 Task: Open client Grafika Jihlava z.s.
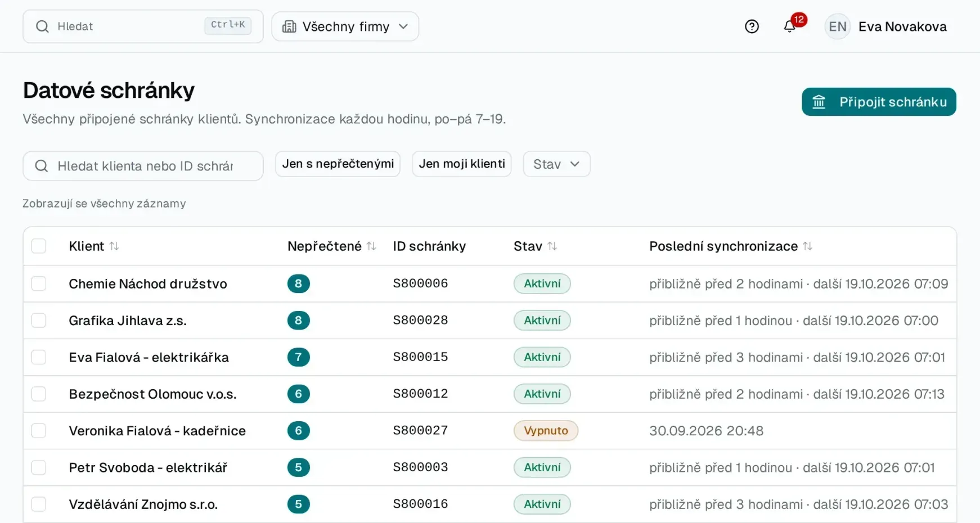(128, 321)
